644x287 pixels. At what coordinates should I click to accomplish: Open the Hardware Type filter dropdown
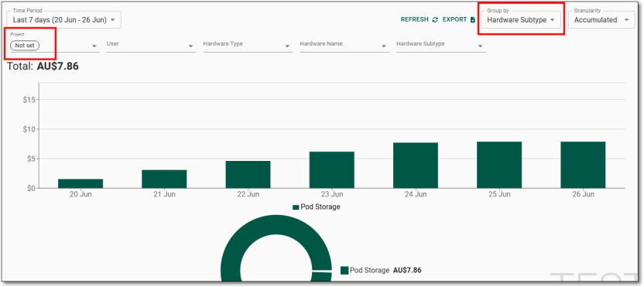coord(247,45)
